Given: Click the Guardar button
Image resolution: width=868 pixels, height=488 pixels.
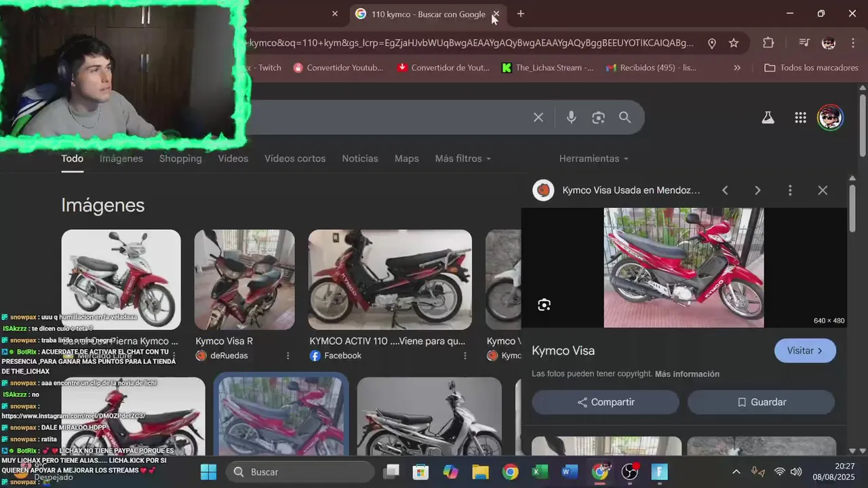Looking at the screenshot, I should [x=761, y=402].
